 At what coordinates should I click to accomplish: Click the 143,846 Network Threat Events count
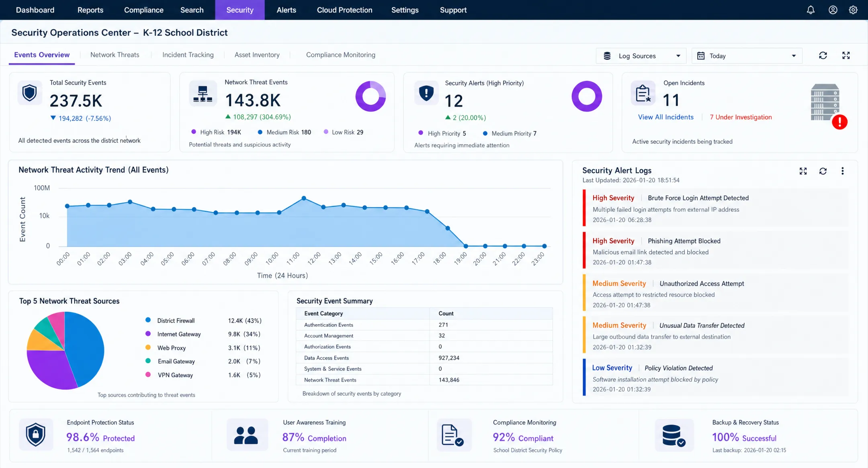[449, 380]
